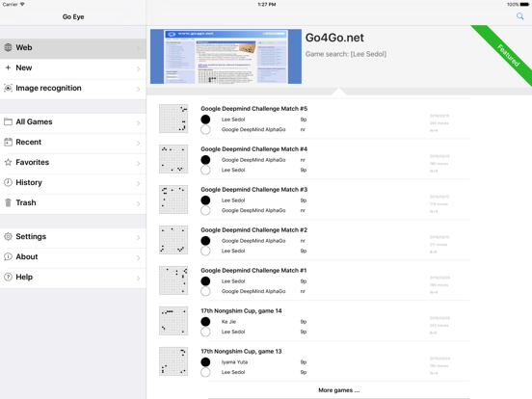Click black stone icon in Nongshim game 14
This screenshot has width=532, height=399.
(x=205, y=322)
